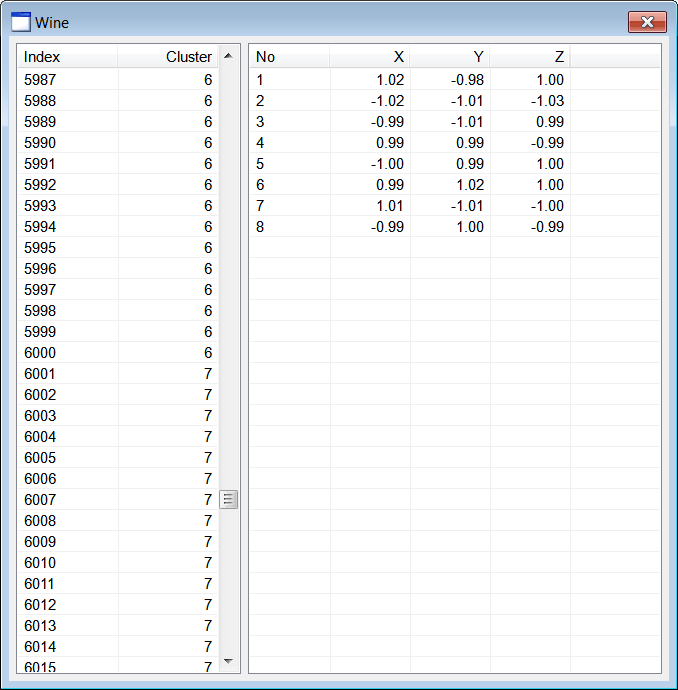This screenshot has height=690, width=678.
Task: Select row with index 5990
Action: [x=118, y=143]
